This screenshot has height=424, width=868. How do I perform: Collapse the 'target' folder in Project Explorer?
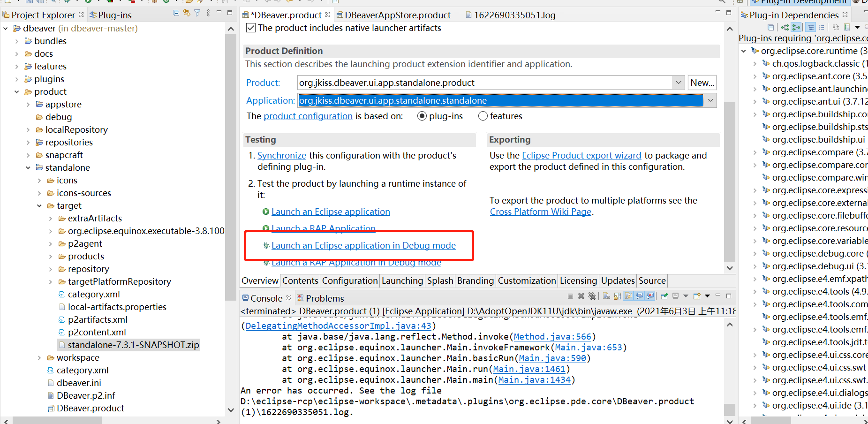pyautogui.click(x=39, y=205)
